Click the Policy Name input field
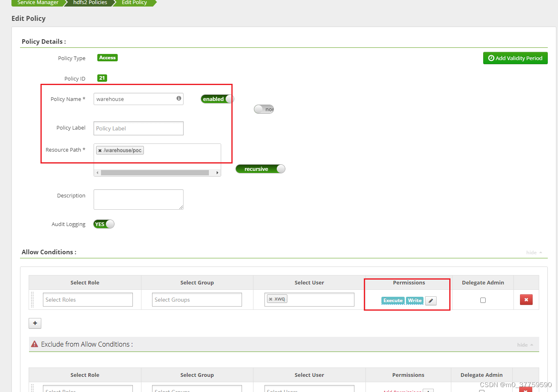558x392 pixels. click(x=139, y=99)
